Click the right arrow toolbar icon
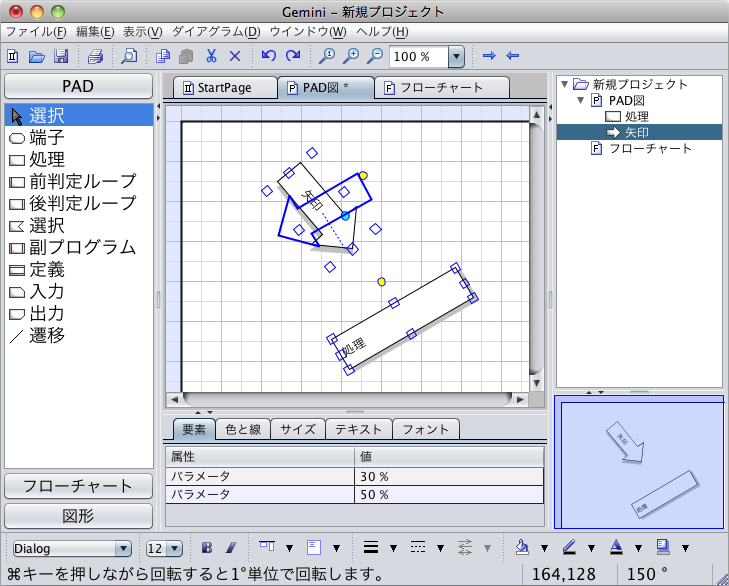 pos(489,56)
